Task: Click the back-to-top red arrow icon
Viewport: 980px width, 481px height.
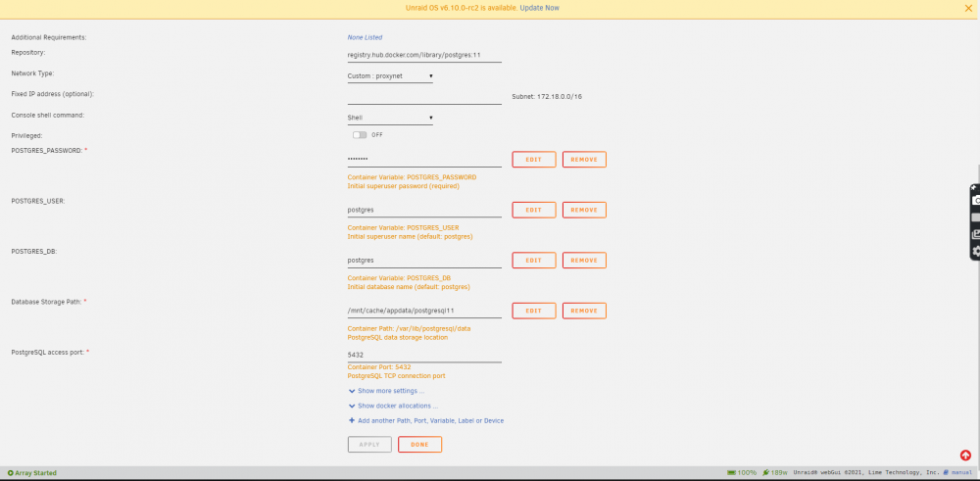Action: click(x=965, y=456)
